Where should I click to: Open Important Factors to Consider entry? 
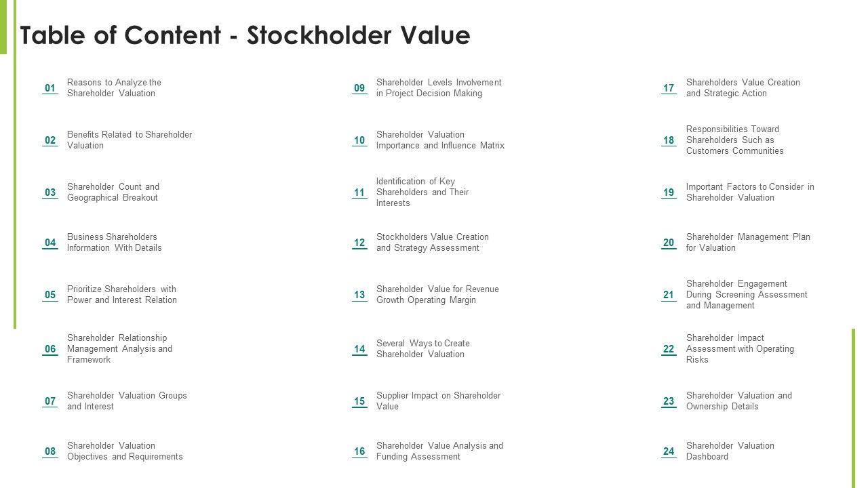pos(749,192)
